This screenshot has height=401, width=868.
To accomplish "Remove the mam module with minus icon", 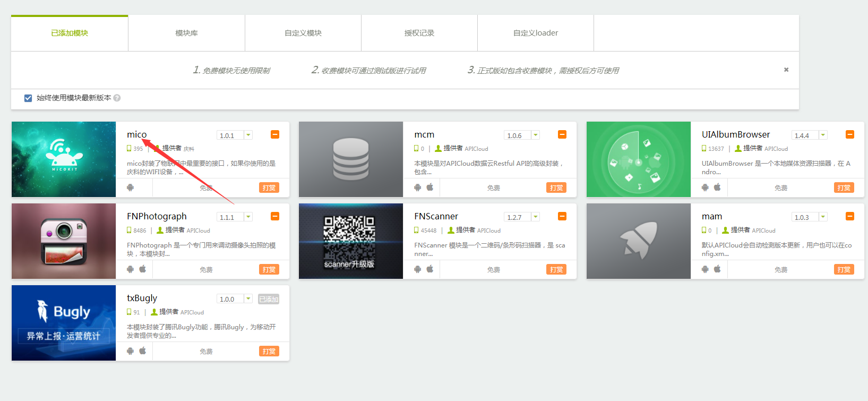I will point(850,216).
